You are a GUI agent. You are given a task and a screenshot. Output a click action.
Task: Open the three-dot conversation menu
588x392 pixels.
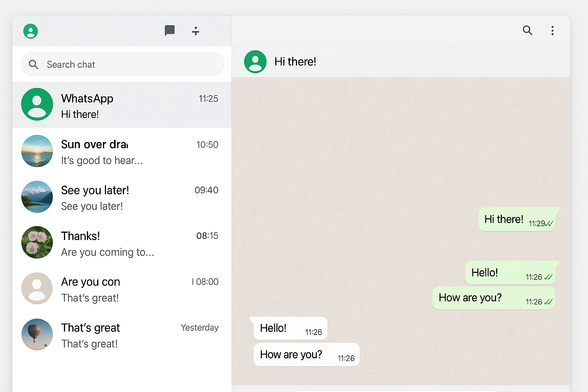coord(552,31)
